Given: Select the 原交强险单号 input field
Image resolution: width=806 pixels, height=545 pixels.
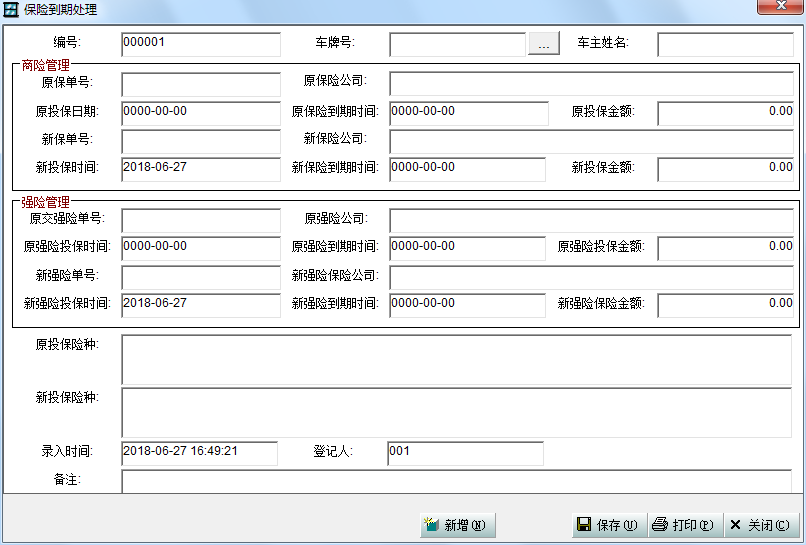Looking at the screenshot, I should pyautogui.click(x=201, y=221).
